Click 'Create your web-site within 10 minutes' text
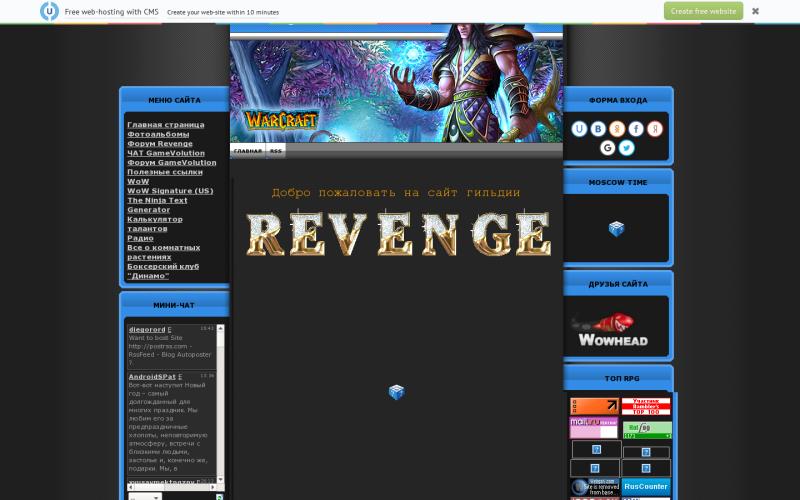The width and height of the screenshot is (800, 500). pos(223,12)
